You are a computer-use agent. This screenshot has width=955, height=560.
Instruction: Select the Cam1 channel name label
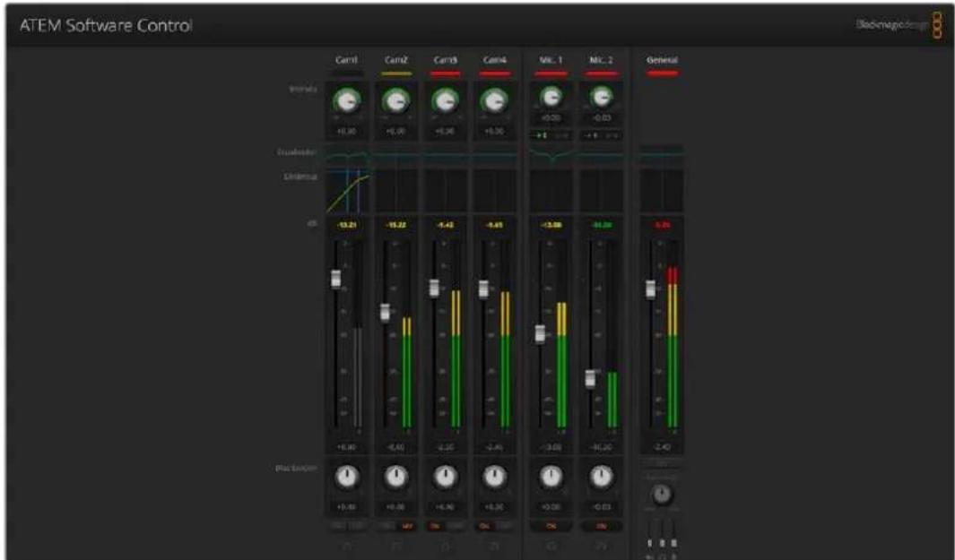(x=347, y=60)
